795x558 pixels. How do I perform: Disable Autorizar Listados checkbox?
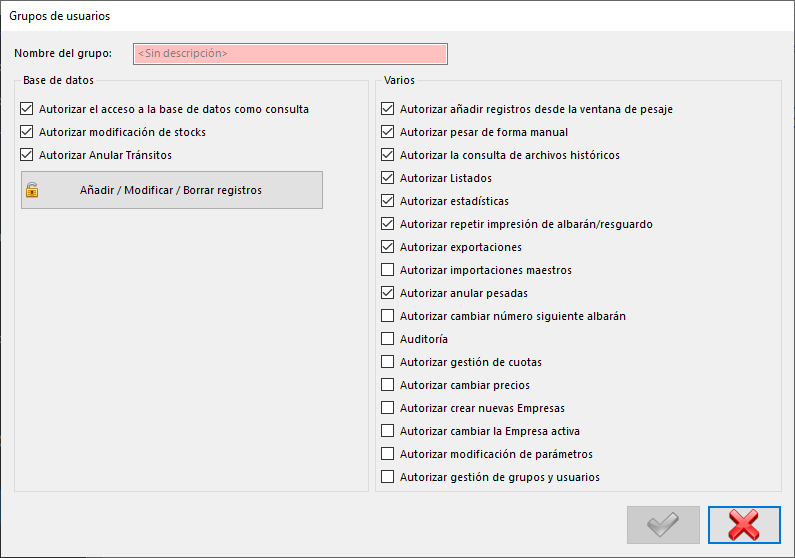pyautogui.click(x=387, y=177)
